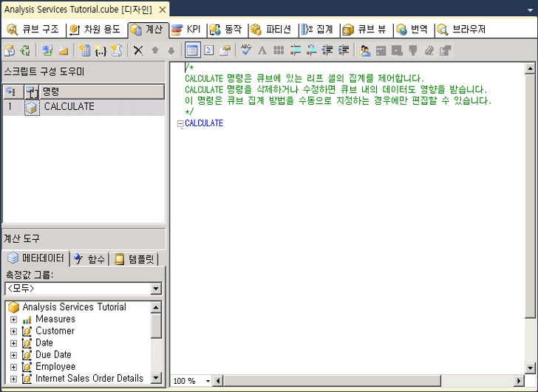538x392 pixels.
Task: Expand the Measures tree node
Action: click(13, 320)
